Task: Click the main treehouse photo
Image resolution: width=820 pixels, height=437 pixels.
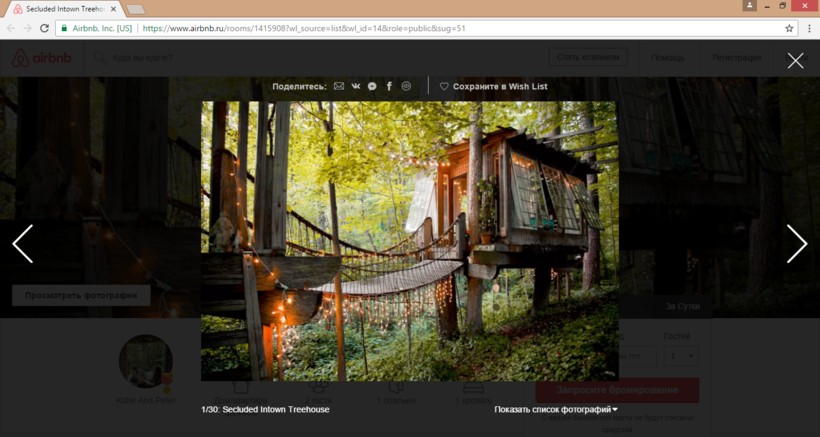Action: [409, 241]
